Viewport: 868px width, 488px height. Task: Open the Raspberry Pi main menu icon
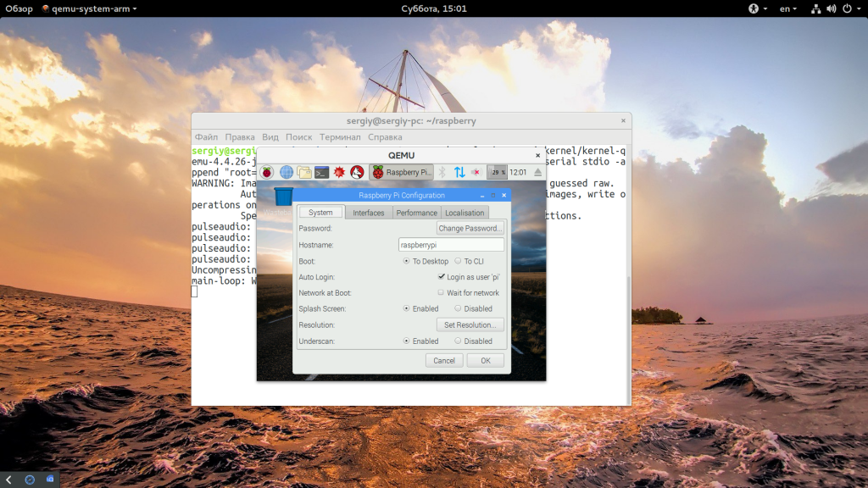[x=267, y=172]
